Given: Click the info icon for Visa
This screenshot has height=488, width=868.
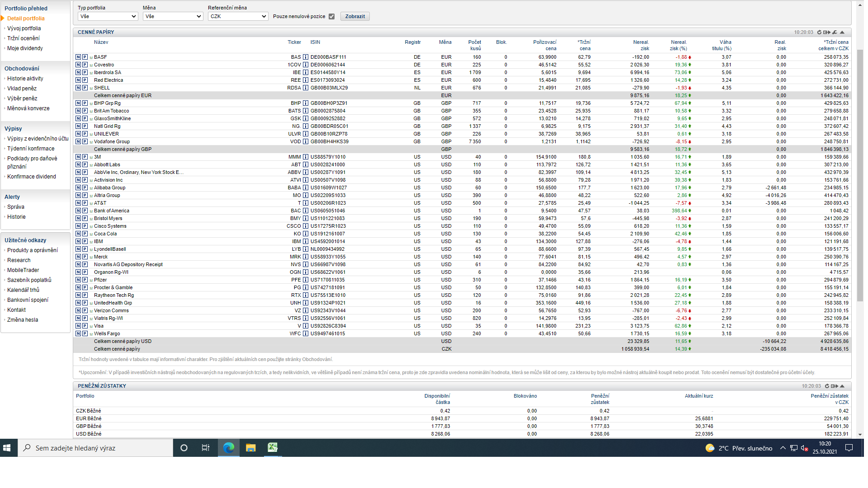Looking at the screenshot, I should [x=306, y=326].
